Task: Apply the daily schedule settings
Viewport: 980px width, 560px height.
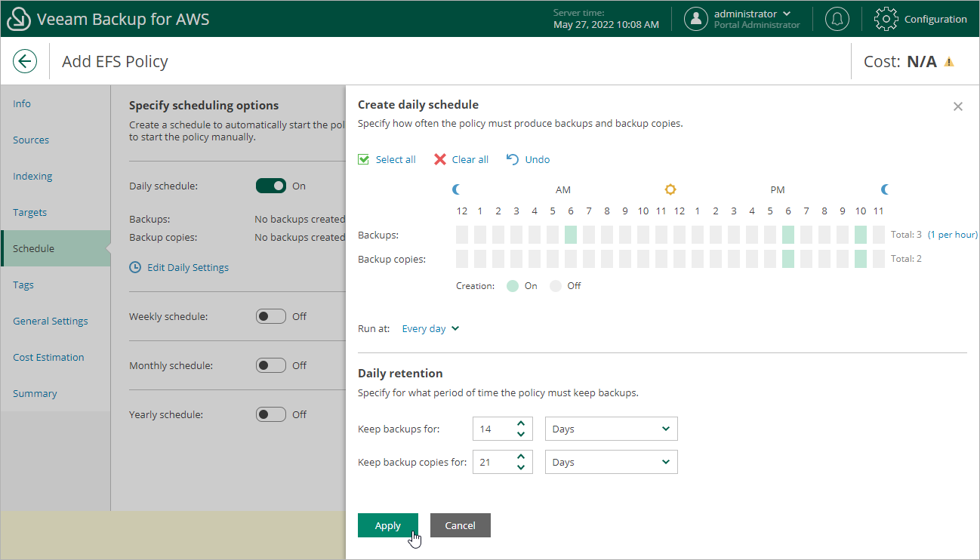Action: pyautogui.click(x=387, y=525)
